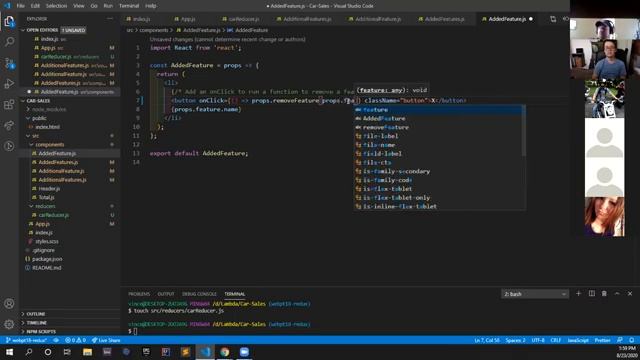Click the git branch in status bar
640x360 pixels.
pyautogui.click(x=26, y=340)
